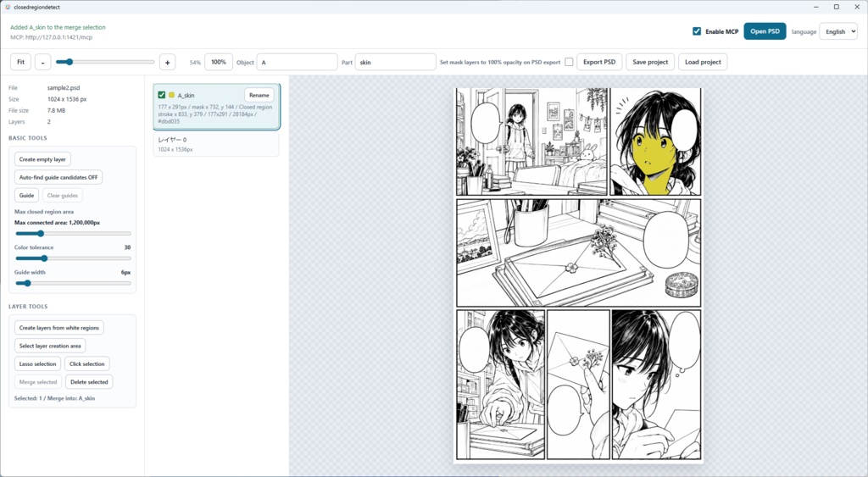Click the Save project button
Screen dimensions: 868x477
tap(650, 62)
